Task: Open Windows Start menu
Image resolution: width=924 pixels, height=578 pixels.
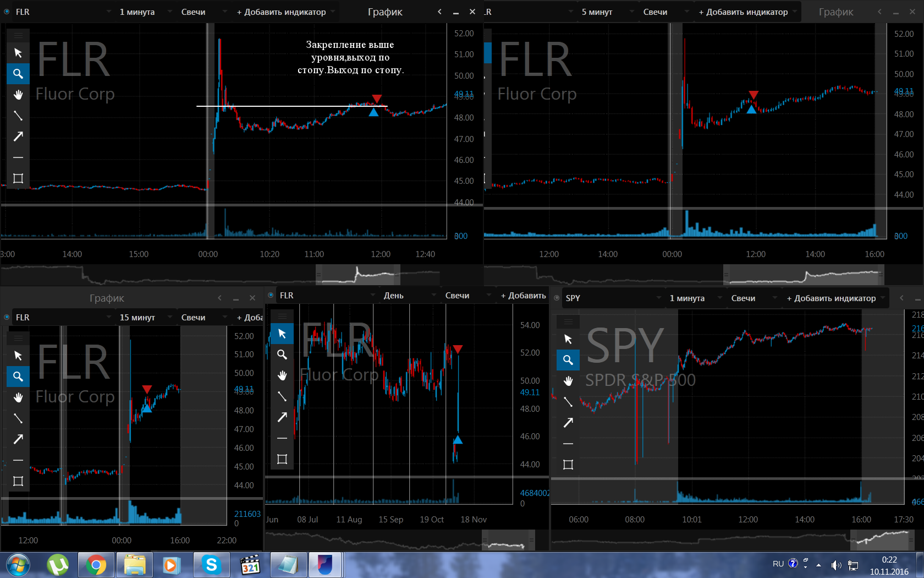Action: click(18, 565)
